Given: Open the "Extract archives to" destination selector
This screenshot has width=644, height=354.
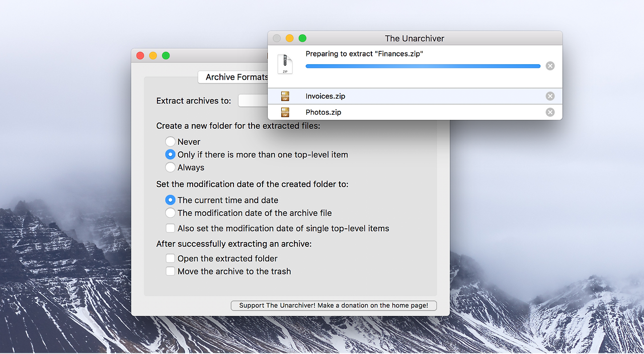Looking at the screenshot, I should coord(253,101).
